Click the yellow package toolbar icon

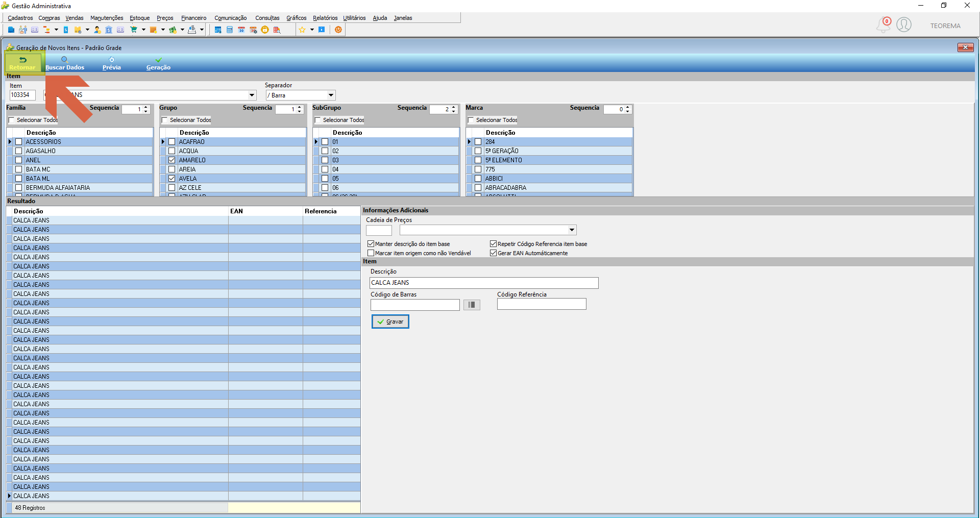tap(78, 30)
